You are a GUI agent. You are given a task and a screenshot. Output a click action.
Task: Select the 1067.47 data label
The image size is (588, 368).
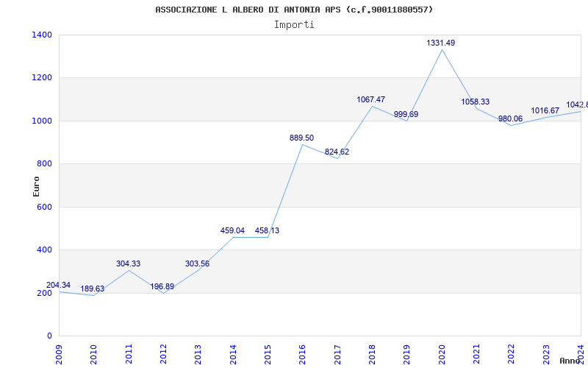[x=371, y=99]
